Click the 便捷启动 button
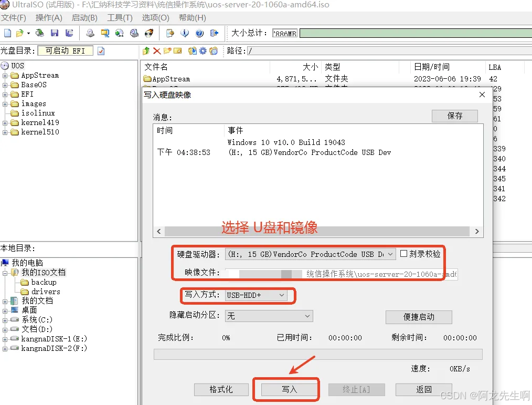This screenshot has height=405, width=532. 419,317
